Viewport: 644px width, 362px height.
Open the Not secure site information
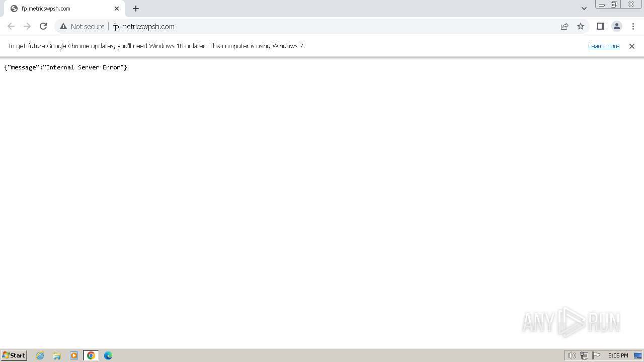point(82,26)
